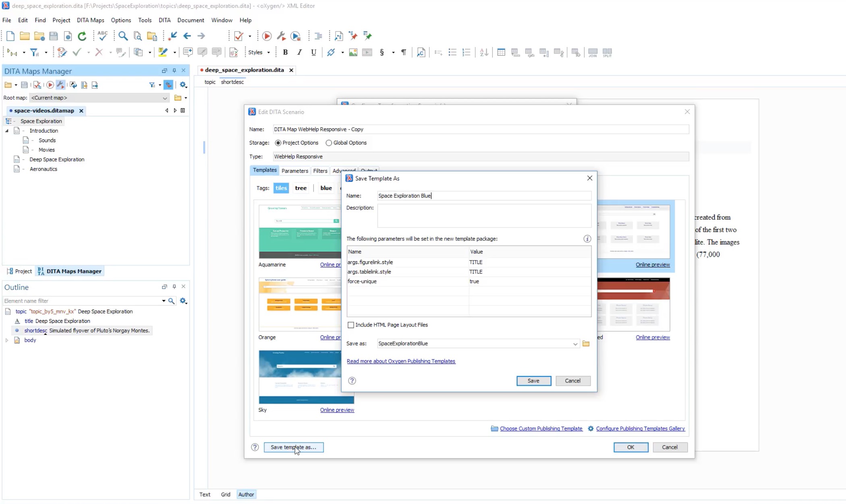Click the Sort icon in toolbar
The image size is (846, 504).
pyautogui.click(x=484, y=52)
